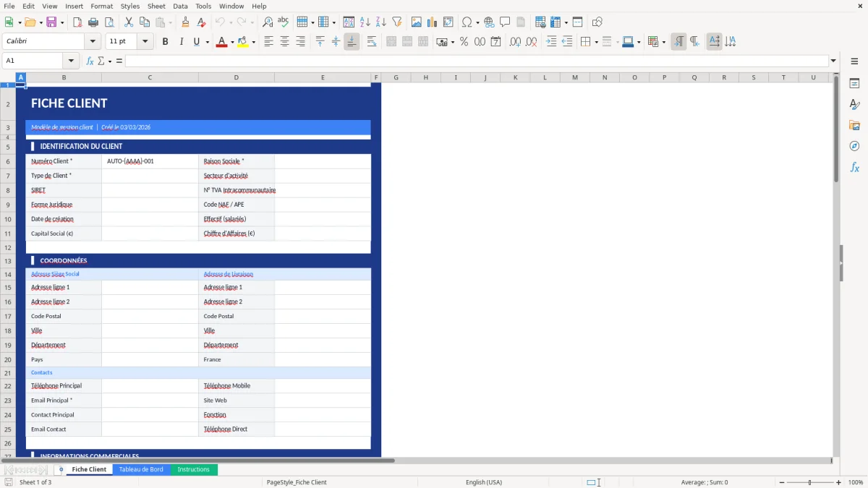Image resolution: width=868 pixels, height=488 pixels.
Task: Toggle underline formatting
Action: [196, 41]
